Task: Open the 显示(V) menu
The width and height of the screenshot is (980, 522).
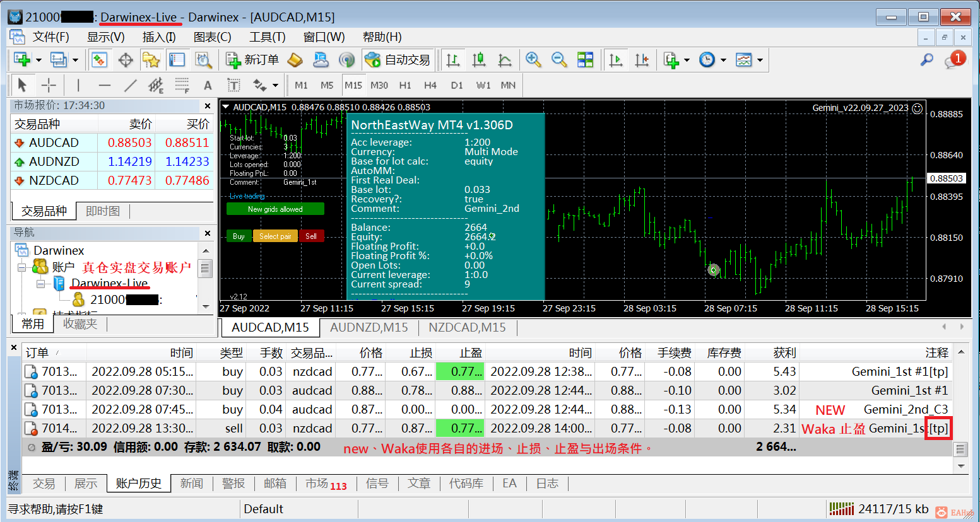Action: click(x=105, y=37)
